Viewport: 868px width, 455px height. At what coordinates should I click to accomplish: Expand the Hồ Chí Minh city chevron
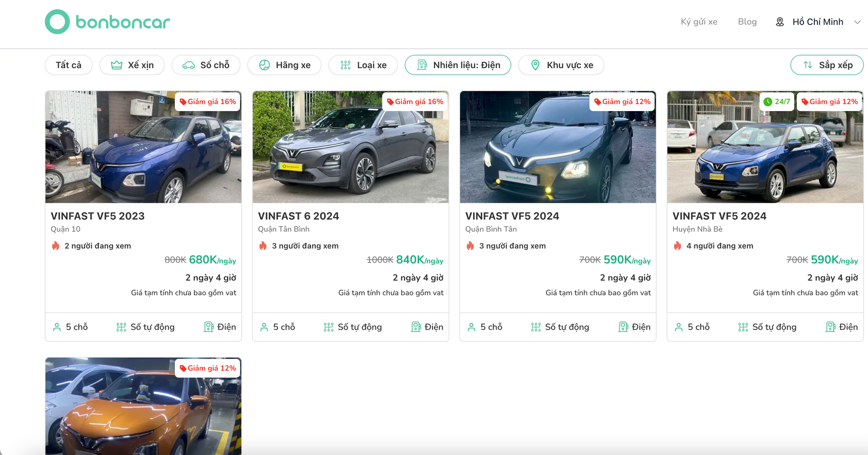857,22
